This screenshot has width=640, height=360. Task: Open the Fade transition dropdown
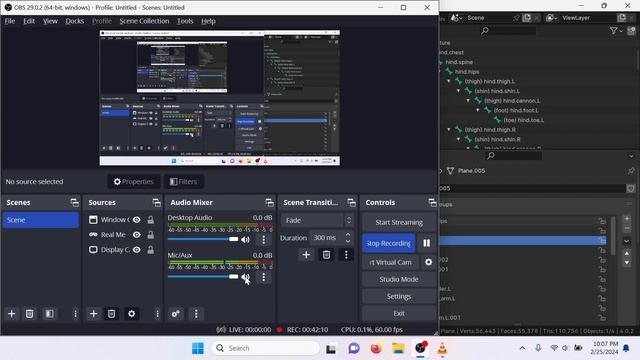317,220
